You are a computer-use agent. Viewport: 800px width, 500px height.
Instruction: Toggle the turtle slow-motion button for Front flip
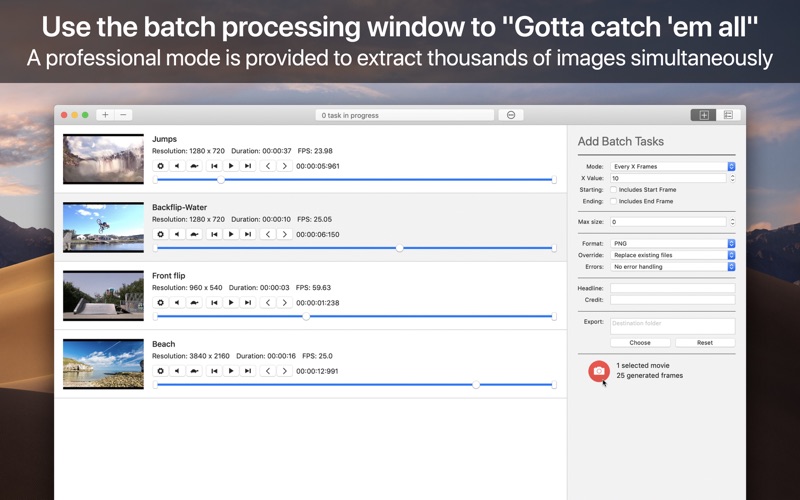(x=194, y=303)
